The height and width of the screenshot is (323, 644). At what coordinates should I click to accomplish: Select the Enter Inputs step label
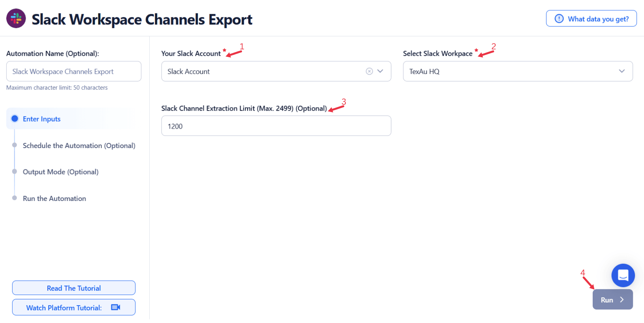[41, 119]
